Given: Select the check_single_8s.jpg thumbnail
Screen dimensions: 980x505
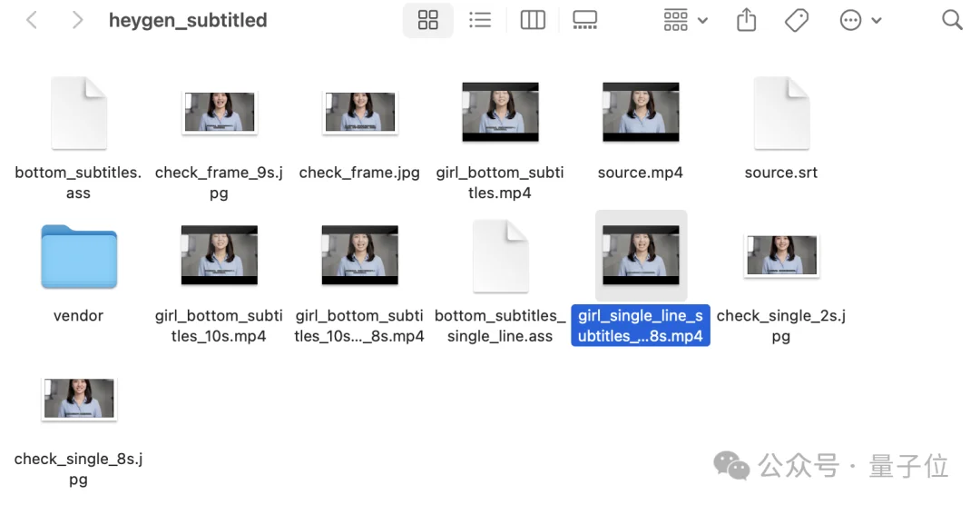Looking at the screenshot, I should click(79, 399).
